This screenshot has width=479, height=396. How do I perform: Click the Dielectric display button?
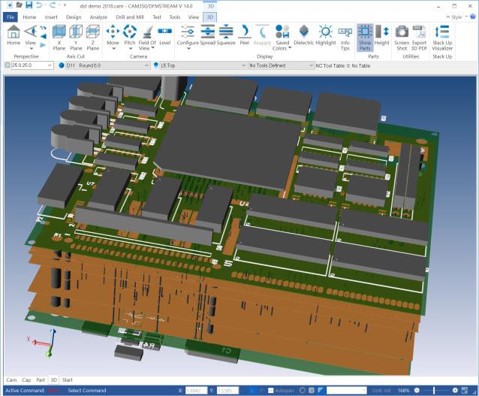pyautogui.click(x=303, y=35)
